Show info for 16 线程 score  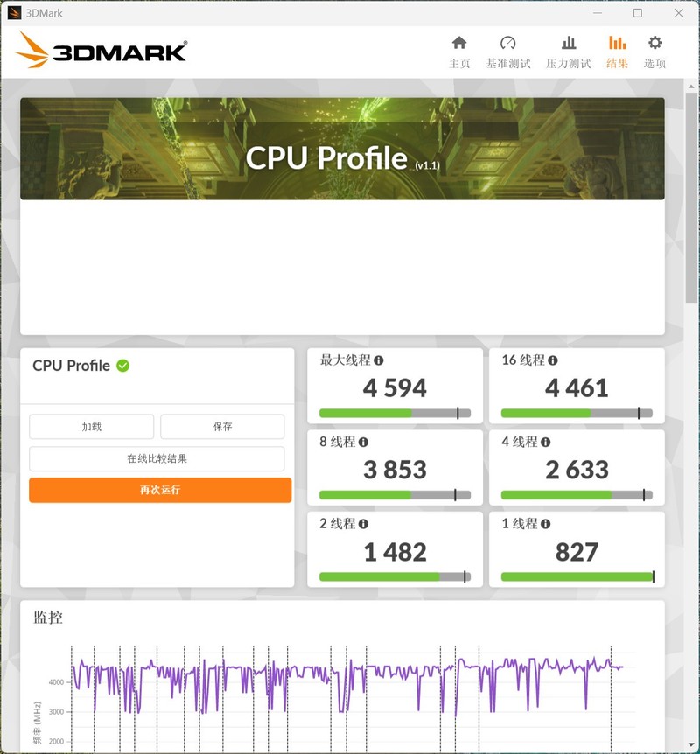click(553, 360)
